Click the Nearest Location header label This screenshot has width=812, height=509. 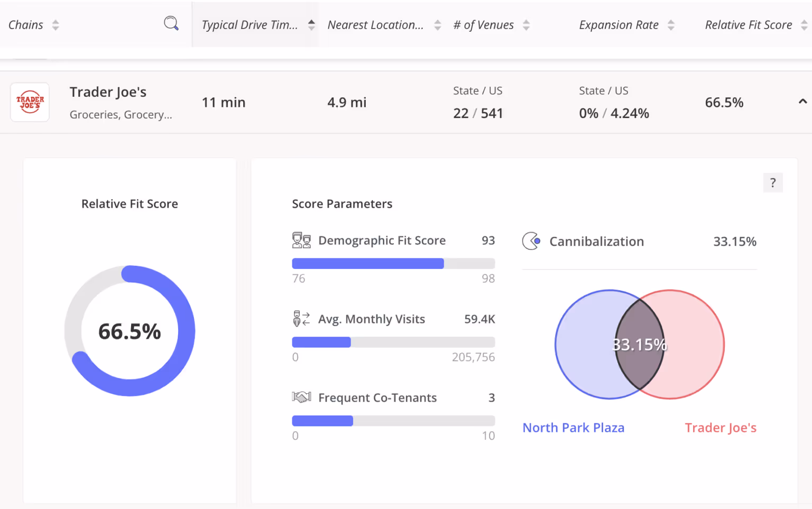click(x=375, y=25)
